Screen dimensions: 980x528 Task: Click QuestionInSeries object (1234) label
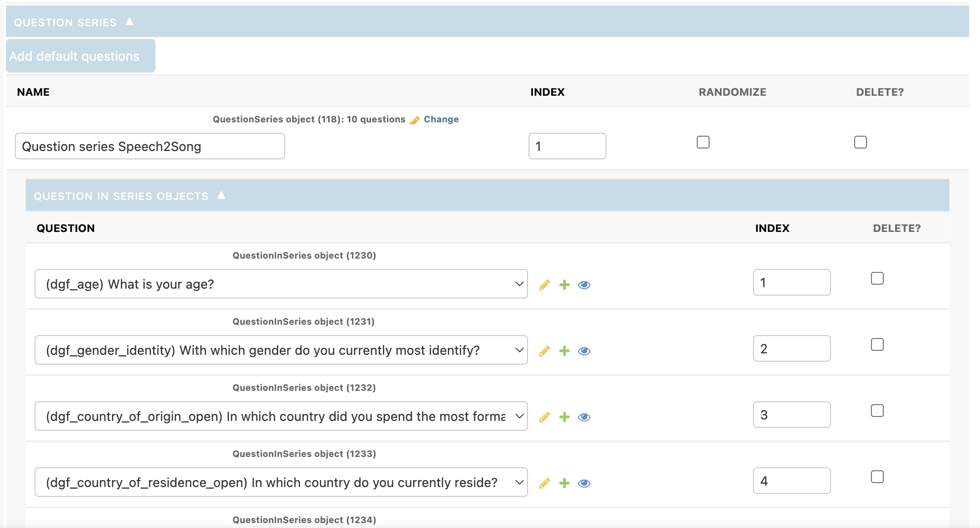304,520
